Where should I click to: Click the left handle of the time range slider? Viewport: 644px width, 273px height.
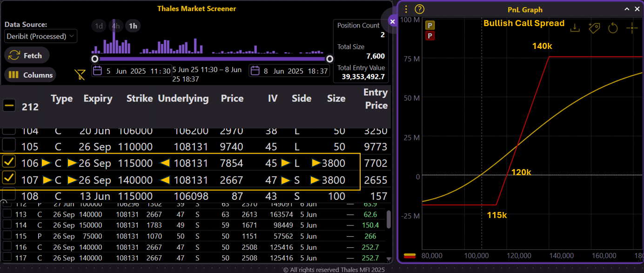95,59
